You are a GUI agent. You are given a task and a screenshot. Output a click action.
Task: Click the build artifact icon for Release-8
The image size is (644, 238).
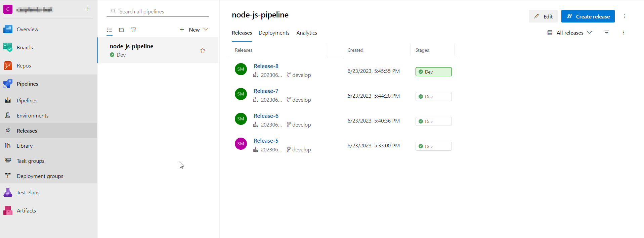click(x=256, y=75)
